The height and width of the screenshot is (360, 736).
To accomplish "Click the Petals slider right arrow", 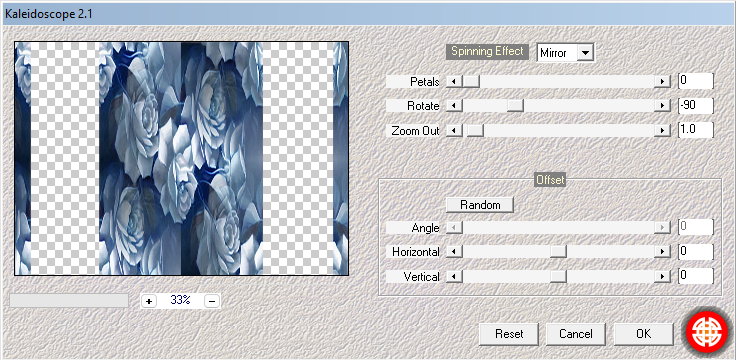I will 662,82.
